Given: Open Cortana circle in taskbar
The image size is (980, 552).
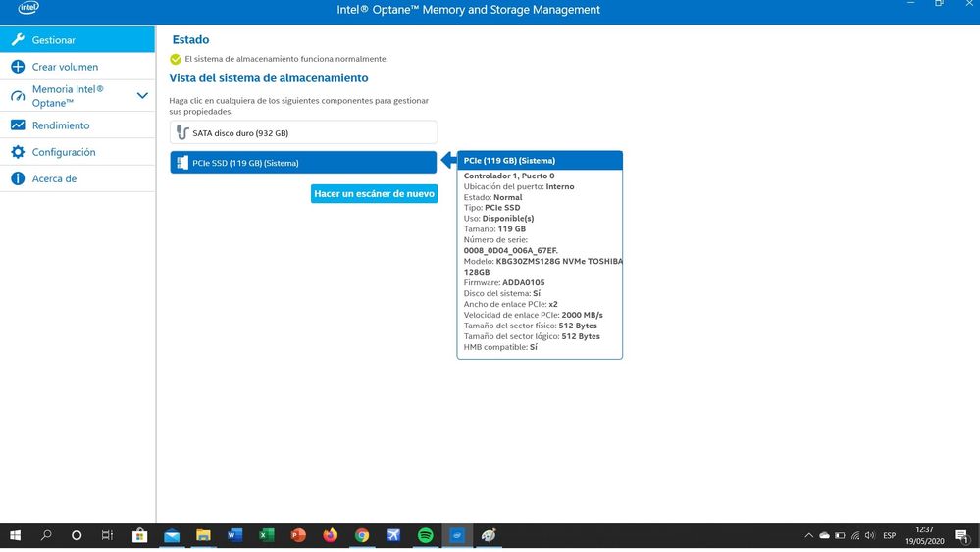Looking at the screenshot, I should [x=77, y=535].
